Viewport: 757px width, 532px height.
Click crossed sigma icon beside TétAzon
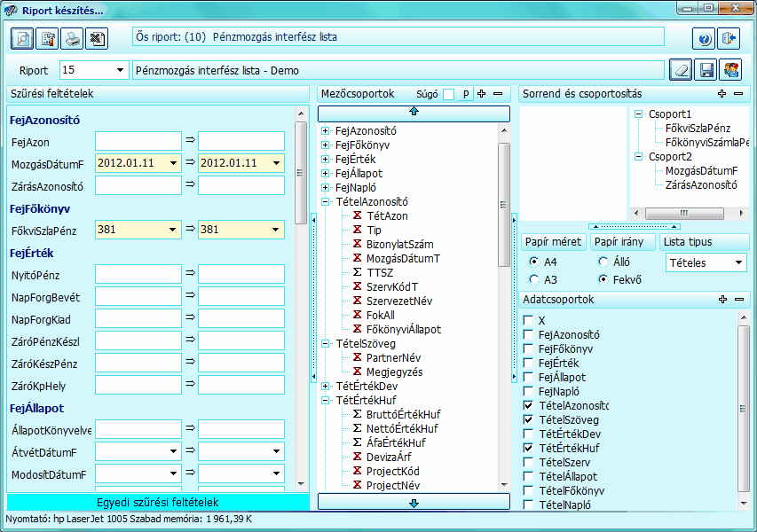pyautogui.click(x=358, y=215)
